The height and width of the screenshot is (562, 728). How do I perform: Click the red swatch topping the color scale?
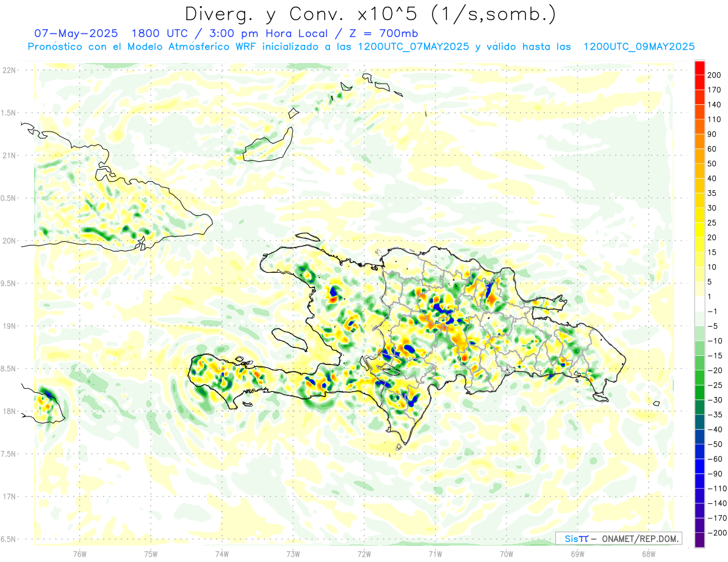[699, 67]
